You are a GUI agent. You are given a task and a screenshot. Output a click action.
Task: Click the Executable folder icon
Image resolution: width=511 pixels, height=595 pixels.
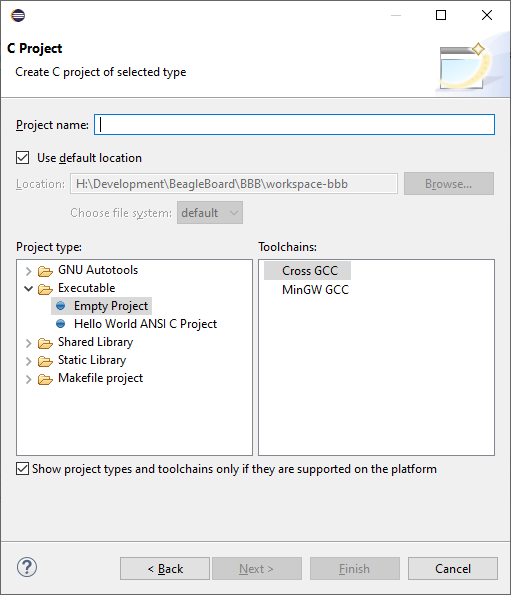tap(45, 289)
